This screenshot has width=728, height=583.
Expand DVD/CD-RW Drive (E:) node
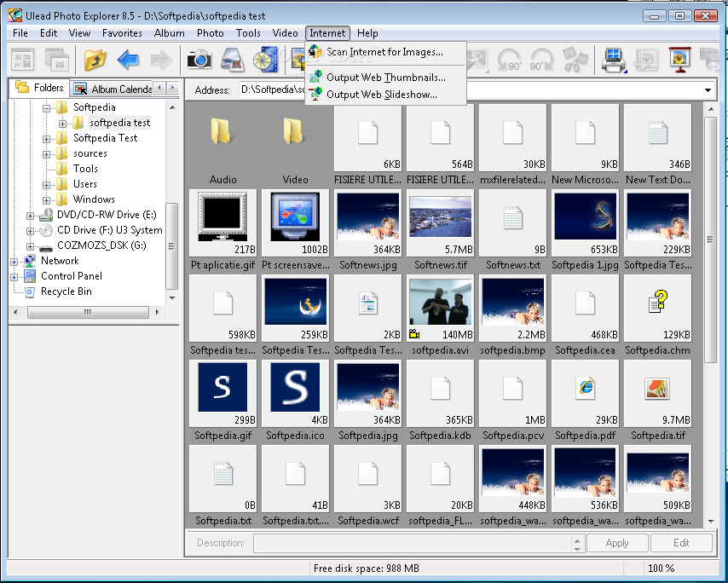click(30, 216)
